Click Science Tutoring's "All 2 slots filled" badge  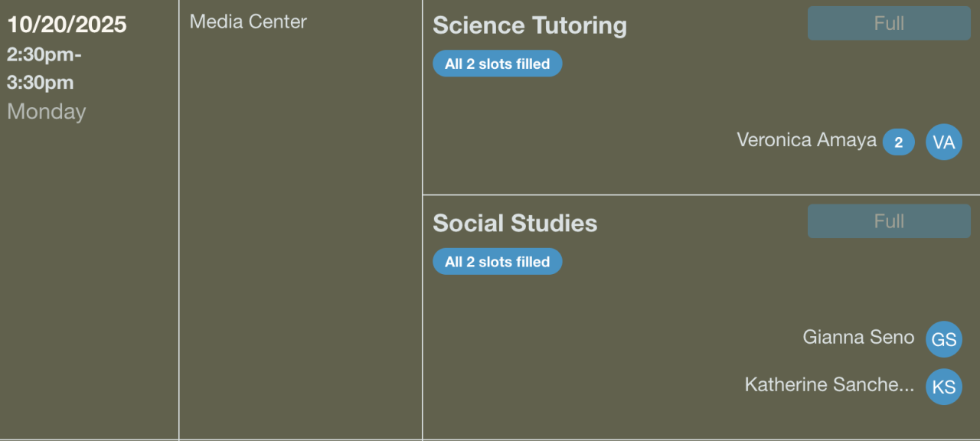[498, 64]
